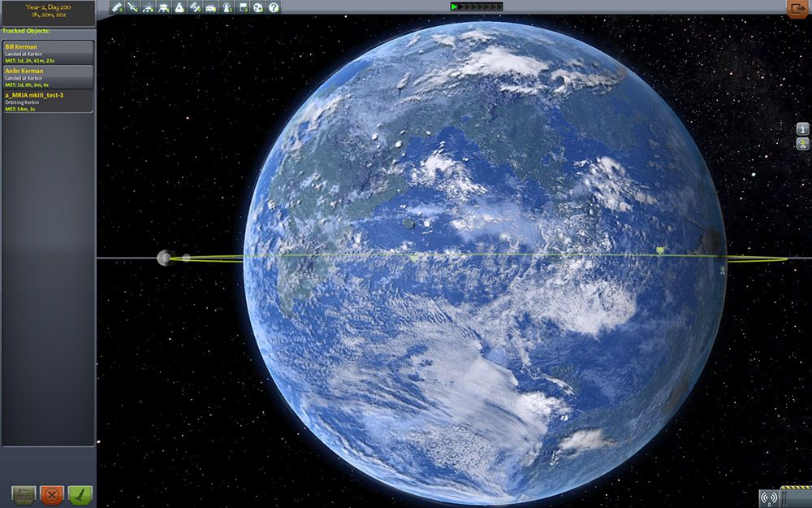Image resolution: width=812 pixels, height=508 pixels.
Task: Open the info panel icon
Action: tap(802, 128)
